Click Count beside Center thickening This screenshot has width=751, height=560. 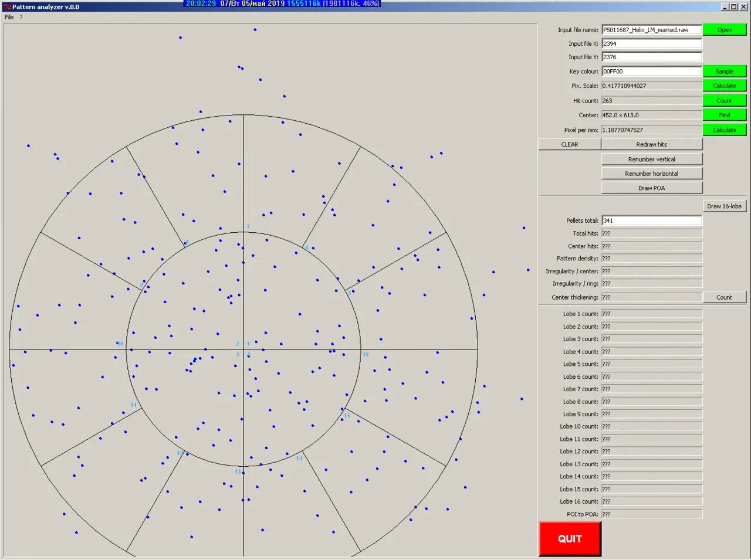click(725, 297)
